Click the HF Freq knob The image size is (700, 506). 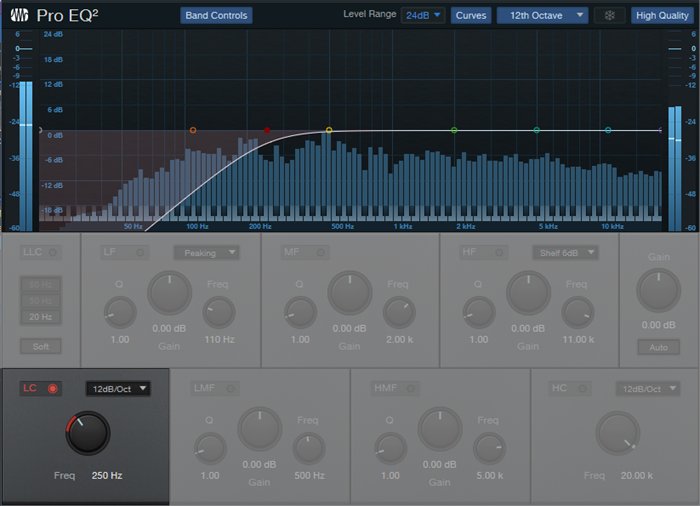point(578,313)
